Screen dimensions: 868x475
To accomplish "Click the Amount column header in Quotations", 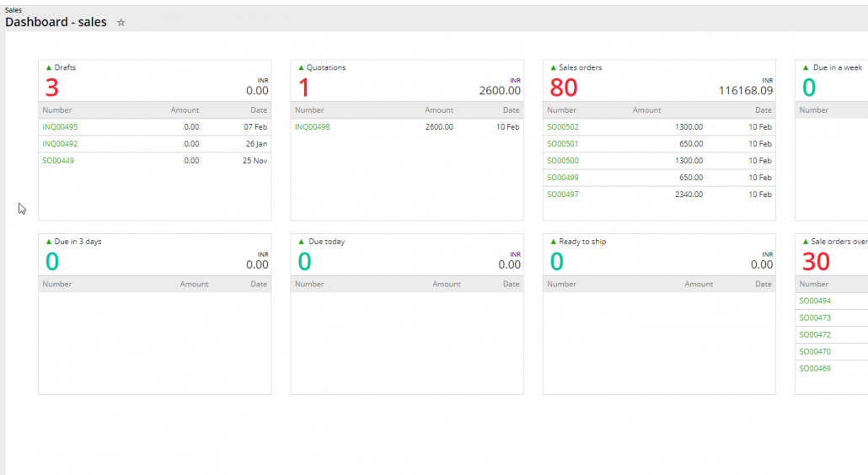I will pyautogui.click(x=439, y=110).
